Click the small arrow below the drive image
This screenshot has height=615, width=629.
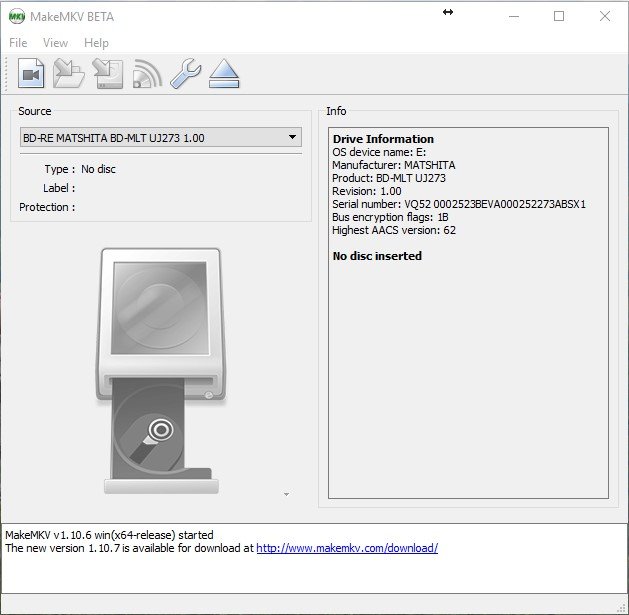pos(286,494)
